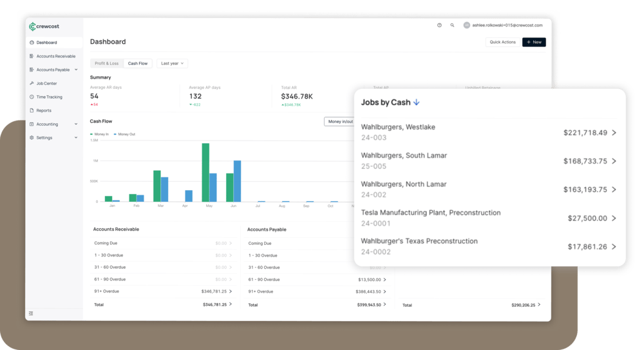Open the user account avatar
Viewport: 644px width, 350px height.
point(466,25)
